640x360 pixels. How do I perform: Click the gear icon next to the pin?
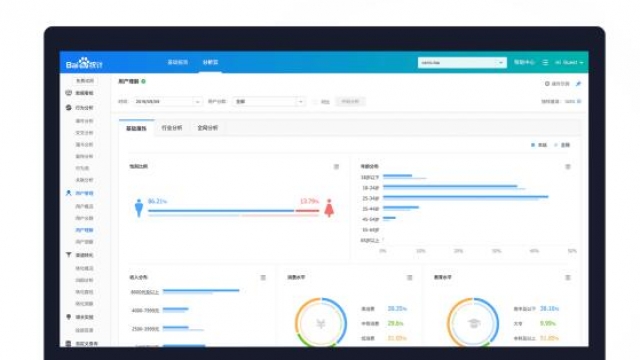[x=547, y=84]
